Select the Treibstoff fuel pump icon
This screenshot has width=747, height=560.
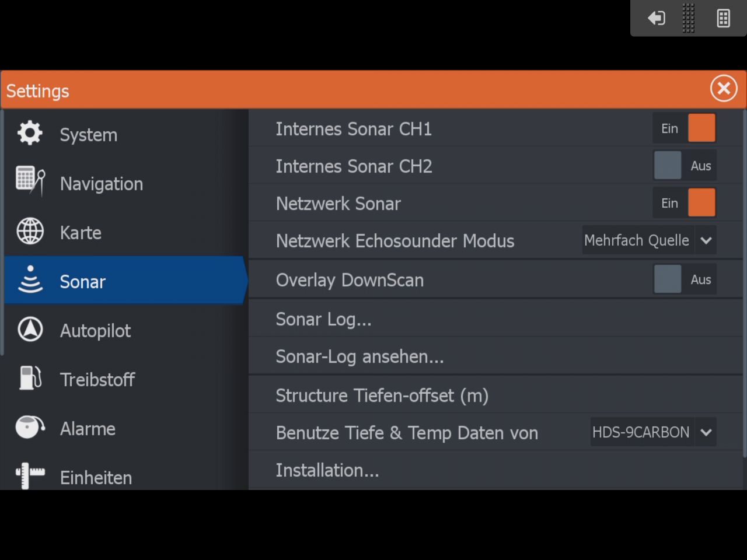click(x=30, y=378)
